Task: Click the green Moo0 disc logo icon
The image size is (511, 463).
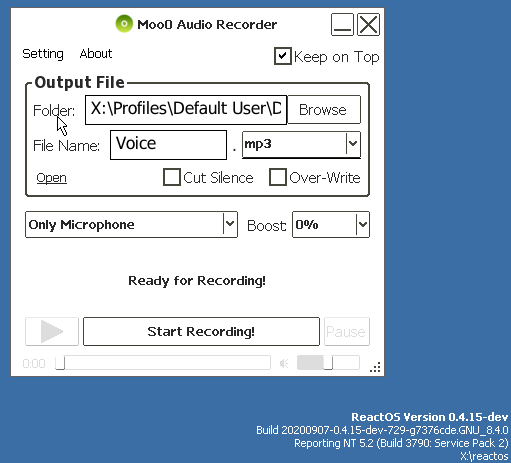Action: pyautogui.click(x=124, y=24)
